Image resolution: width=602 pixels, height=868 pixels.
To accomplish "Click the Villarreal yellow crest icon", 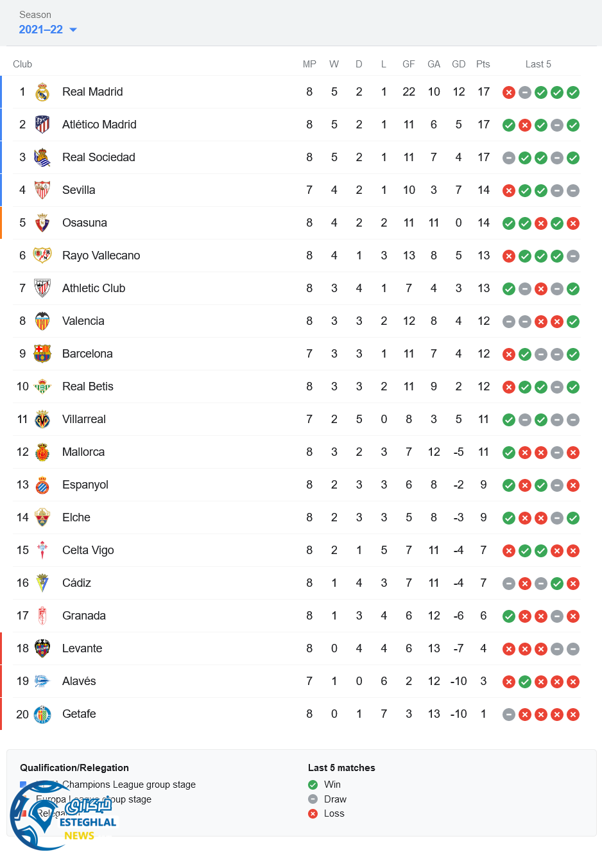I will click(x=42, y=419).
